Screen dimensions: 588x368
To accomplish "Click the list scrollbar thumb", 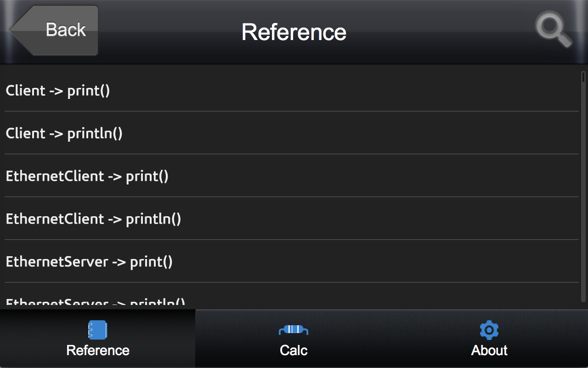I will 583,76.
